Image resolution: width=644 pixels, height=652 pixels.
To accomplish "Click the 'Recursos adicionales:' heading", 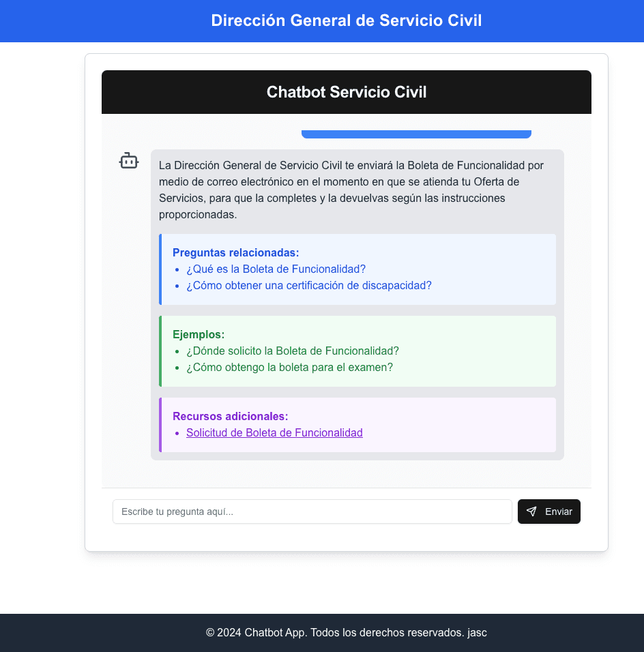I will [x=230, y=416].
